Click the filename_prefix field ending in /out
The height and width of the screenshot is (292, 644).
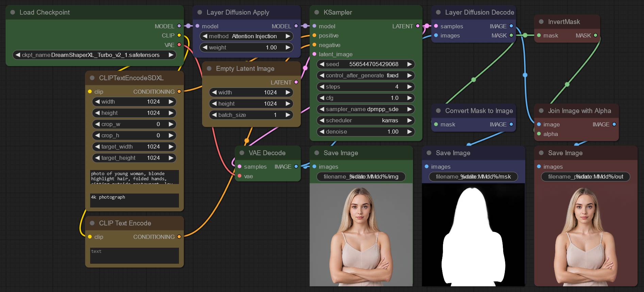(585, 176)
